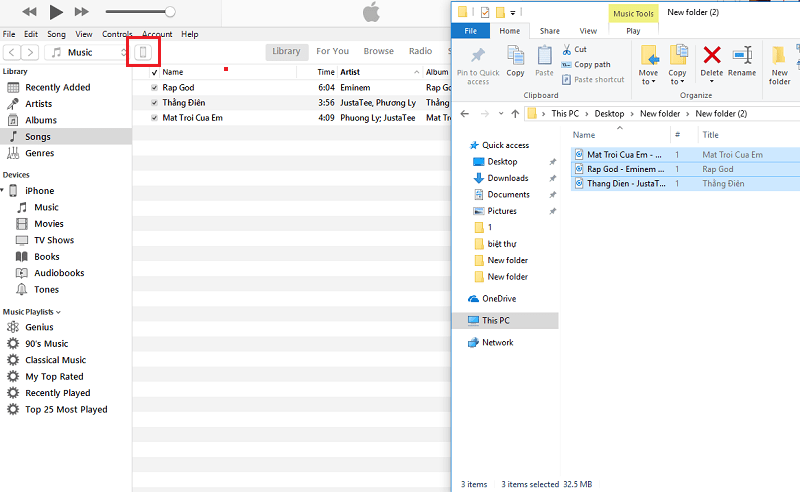The image size is (800, 492).
Task: Open recent locations dropdown in Explorer
Action: tap(501, 114)
